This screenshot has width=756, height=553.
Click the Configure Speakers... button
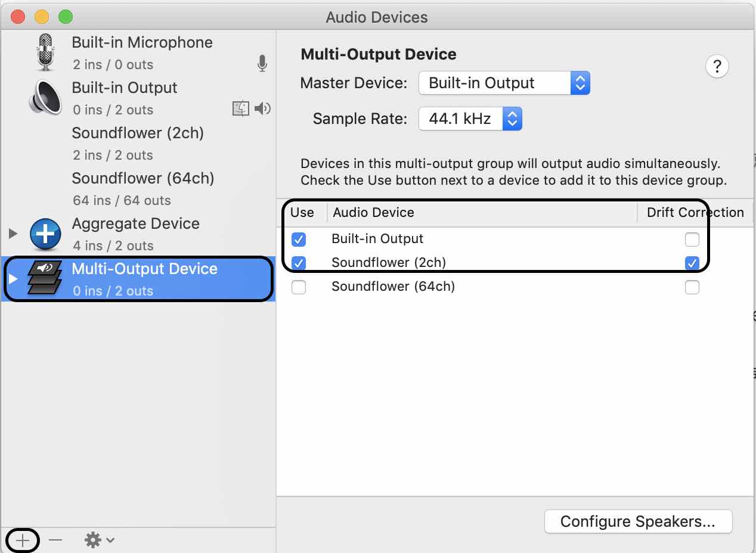(x=638, y=521)
